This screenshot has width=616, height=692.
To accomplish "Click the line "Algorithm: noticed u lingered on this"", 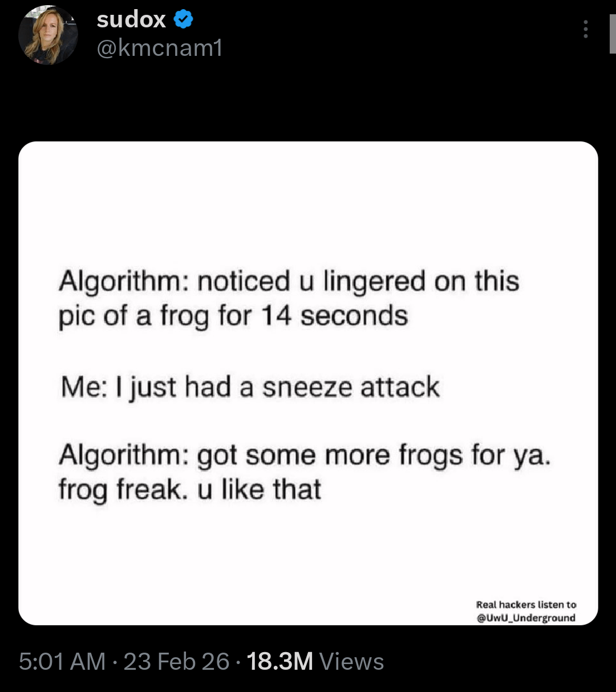I will tap(289, 282).
